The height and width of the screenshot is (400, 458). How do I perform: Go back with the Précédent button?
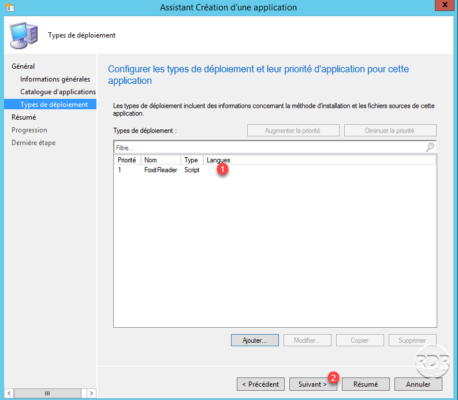tap(261, 384)
